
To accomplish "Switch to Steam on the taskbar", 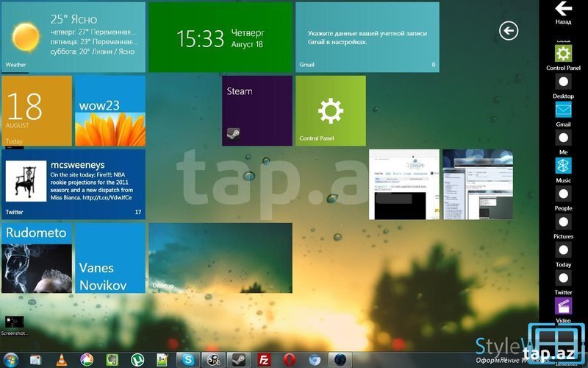I will coord(238,360).
